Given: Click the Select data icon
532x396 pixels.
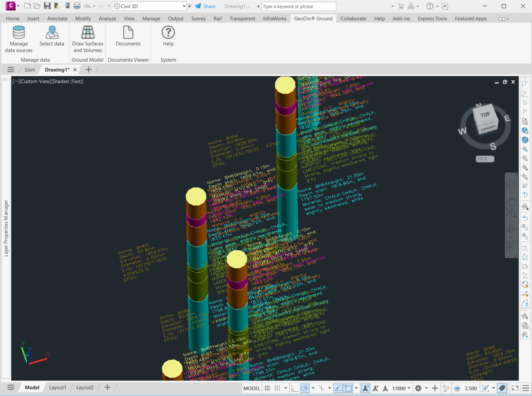Looking at the screenshot, I should [52, 36].
